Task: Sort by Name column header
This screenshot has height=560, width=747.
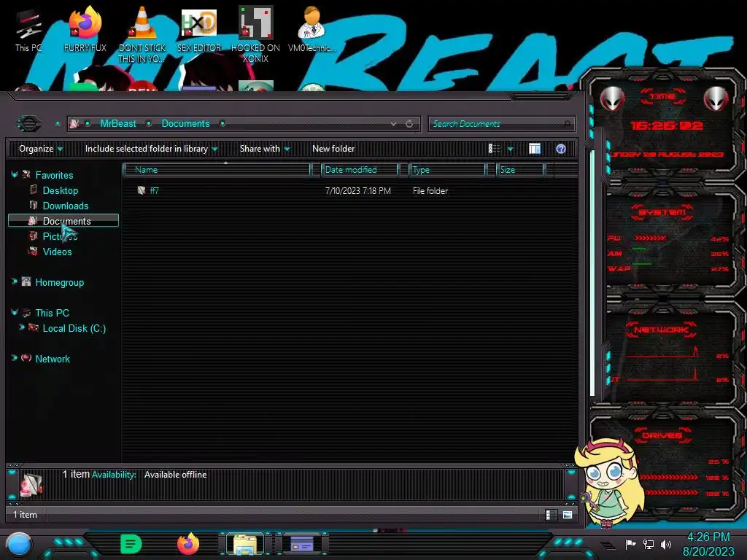Action: tap(217, 169)
